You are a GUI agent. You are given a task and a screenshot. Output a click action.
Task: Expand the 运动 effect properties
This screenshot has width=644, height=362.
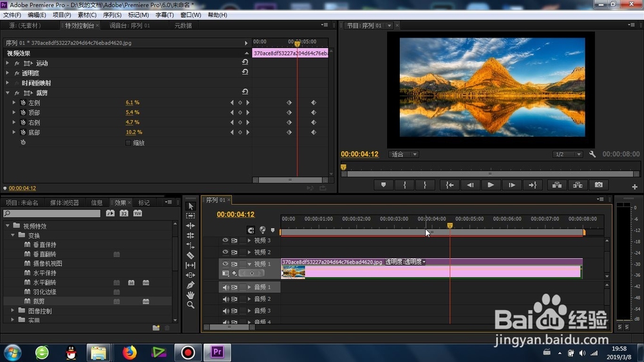[x=7, y=63]
